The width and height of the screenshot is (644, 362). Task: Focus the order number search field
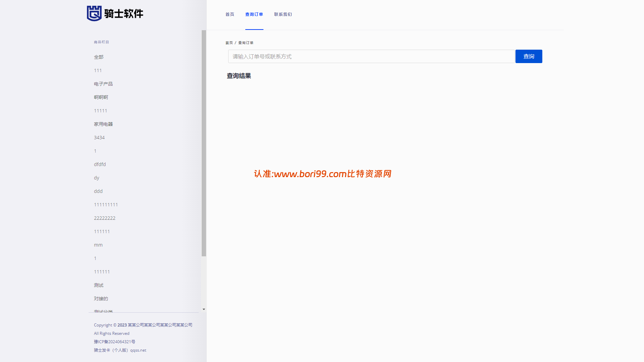[x=371, y=56]
